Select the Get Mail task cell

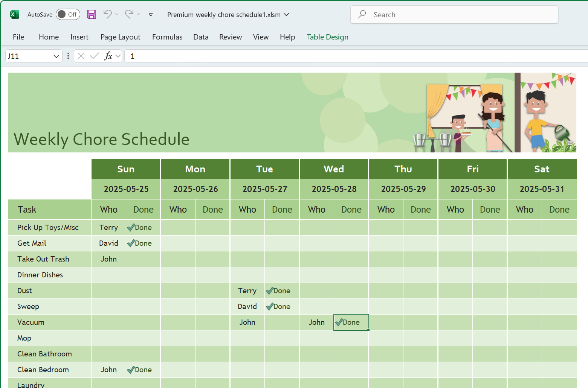click(x=49, y=243)
